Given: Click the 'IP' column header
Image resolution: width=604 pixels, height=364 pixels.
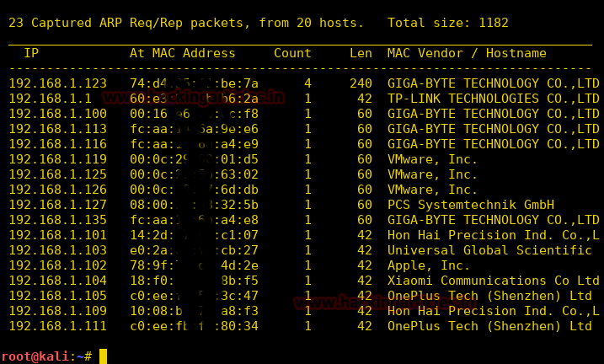Looking at the screenshot, I should (x=31, y=53).
